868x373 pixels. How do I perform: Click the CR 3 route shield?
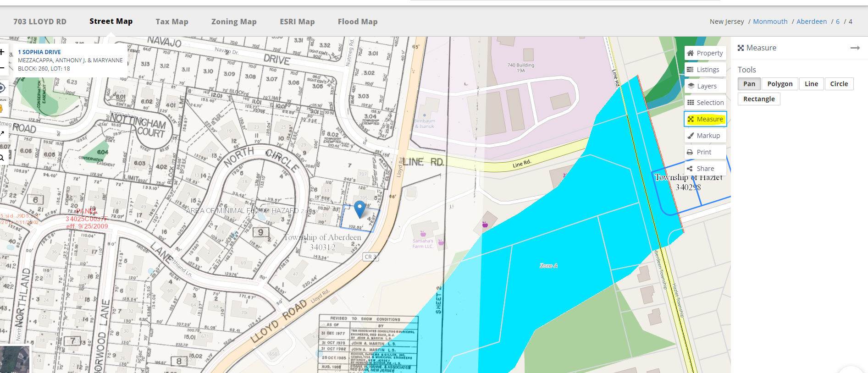click(x=370, y=257)
